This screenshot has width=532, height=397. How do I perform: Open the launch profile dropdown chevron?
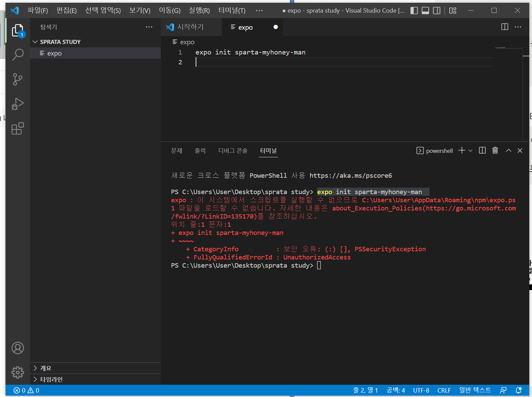click(470, 150)
